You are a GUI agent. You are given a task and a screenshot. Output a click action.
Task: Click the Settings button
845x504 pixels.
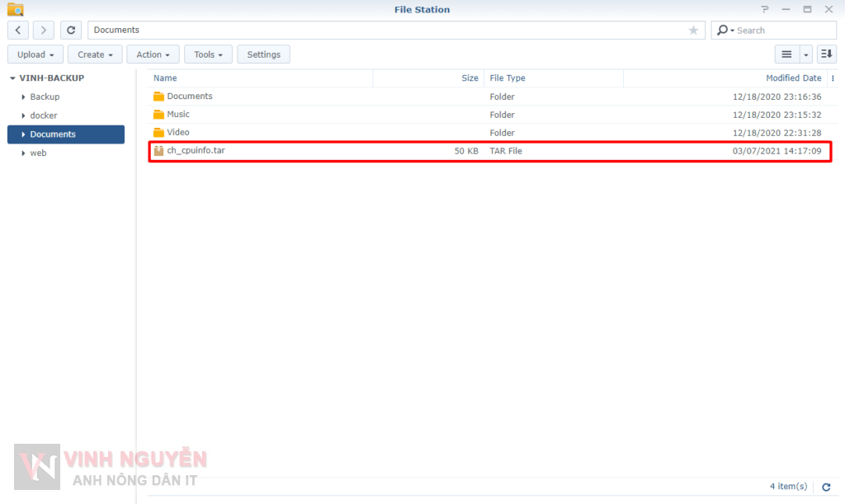263,54
